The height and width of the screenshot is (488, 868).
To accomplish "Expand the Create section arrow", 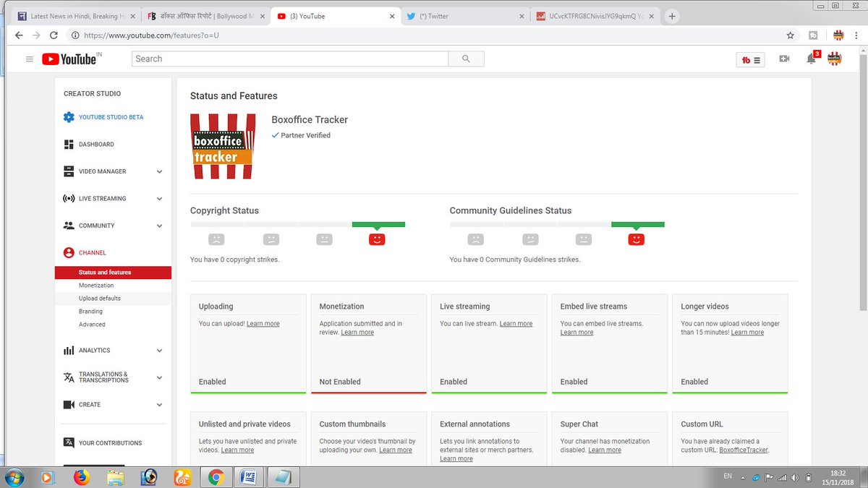I will pos(159,405).
